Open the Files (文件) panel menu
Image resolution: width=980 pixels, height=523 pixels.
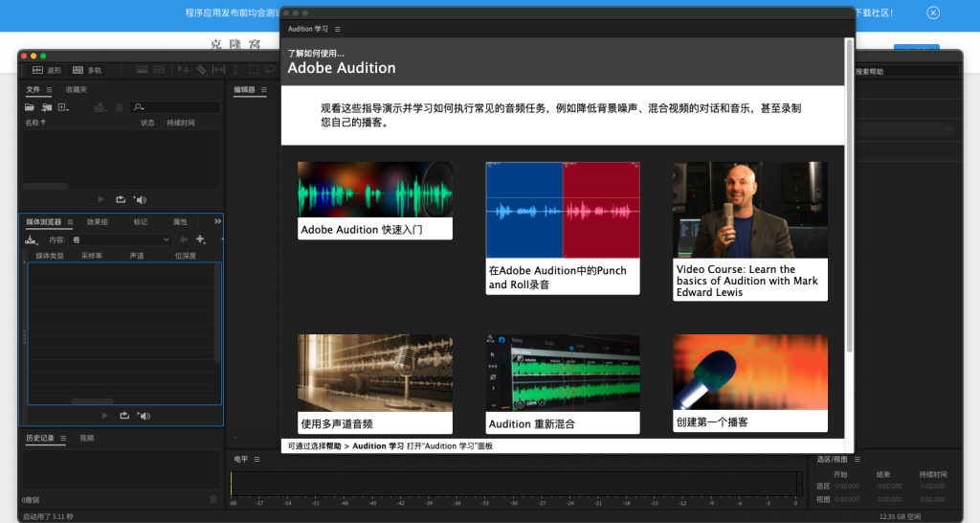pyautogui.click(x=49, y=89)
